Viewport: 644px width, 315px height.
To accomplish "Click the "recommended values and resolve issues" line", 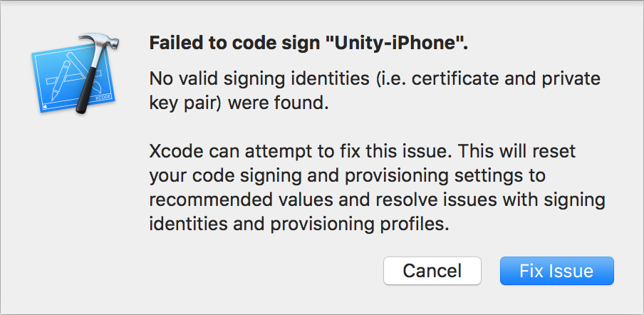I will click(377, 200).
